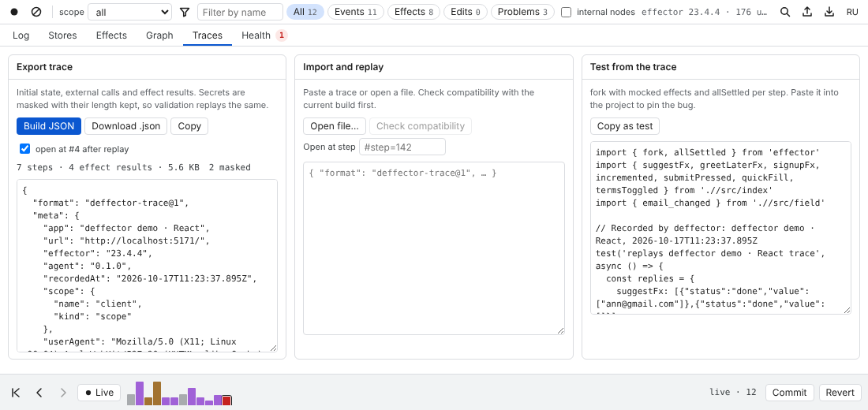This screenshot has height=410, width=868.
Task: Click the record dot icon
Action: (14, 12)
